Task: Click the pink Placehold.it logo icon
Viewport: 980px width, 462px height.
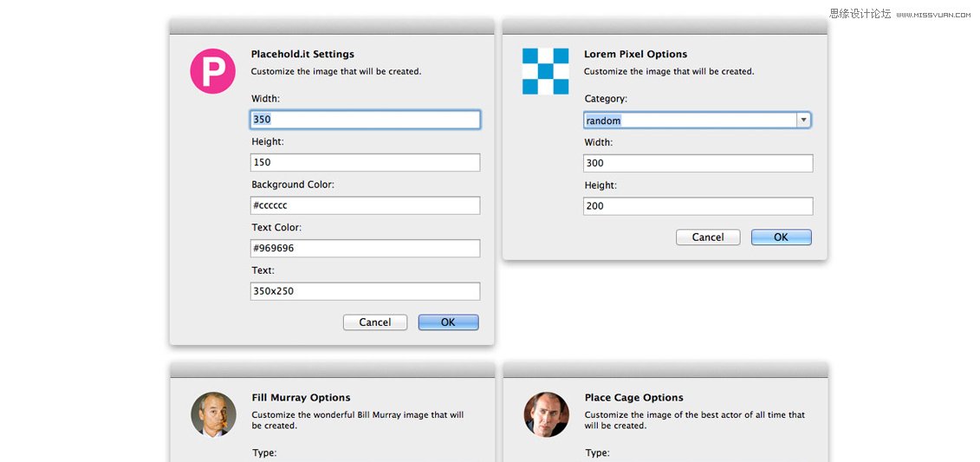Action: tap(212, 71)
